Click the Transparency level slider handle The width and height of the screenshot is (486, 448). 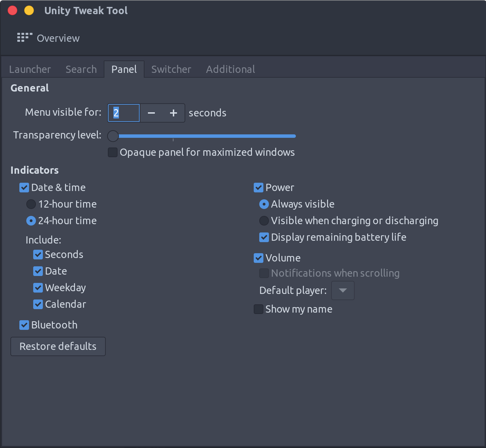tap(113, 136)
